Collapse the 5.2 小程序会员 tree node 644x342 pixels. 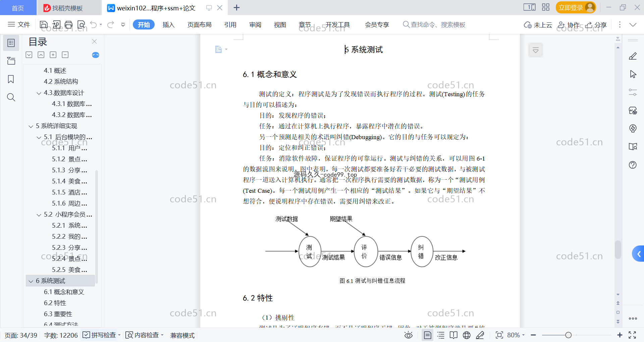pos(39,215)
